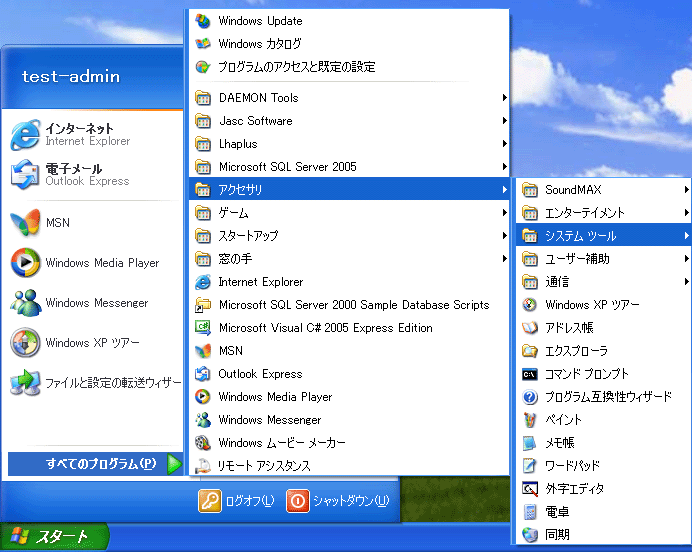Screen dimensions: 692x552
Task: Select Windows XP ツアー in accessories menu
Action: (603, 305)
